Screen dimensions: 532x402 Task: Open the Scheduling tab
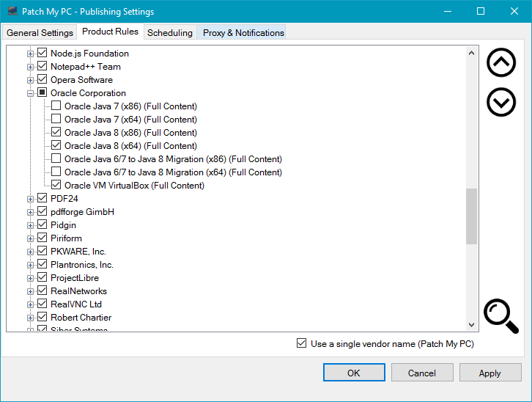click(x=170, y=32)
